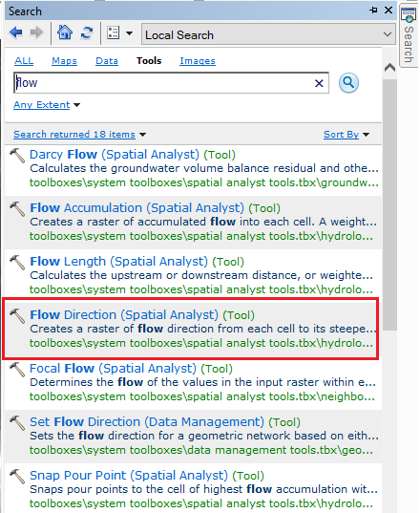Expand the Any Extent dropdown
The height and width of the screenshot is (513, 420).
coord(47,105)
